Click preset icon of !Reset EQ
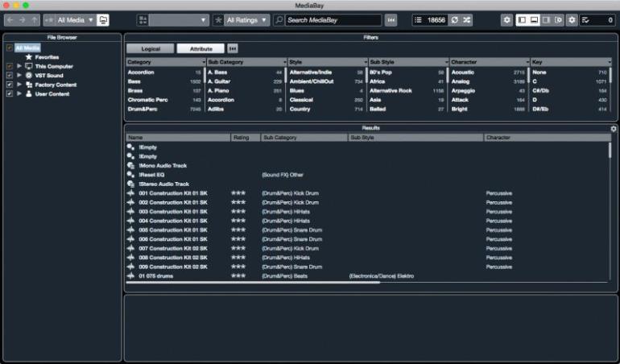Viewport: 620px width, 364px height. [130, 175]
